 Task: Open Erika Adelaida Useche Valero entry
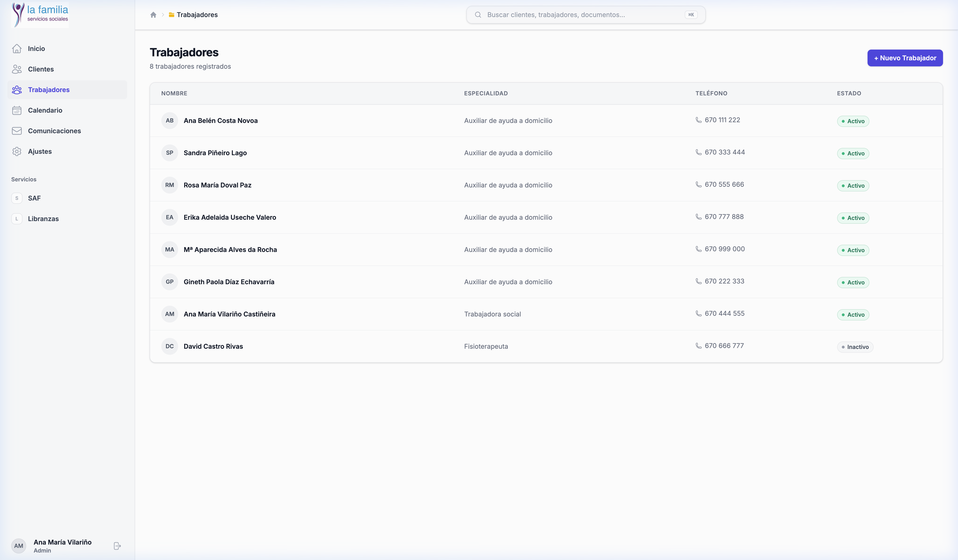(230, 217)
